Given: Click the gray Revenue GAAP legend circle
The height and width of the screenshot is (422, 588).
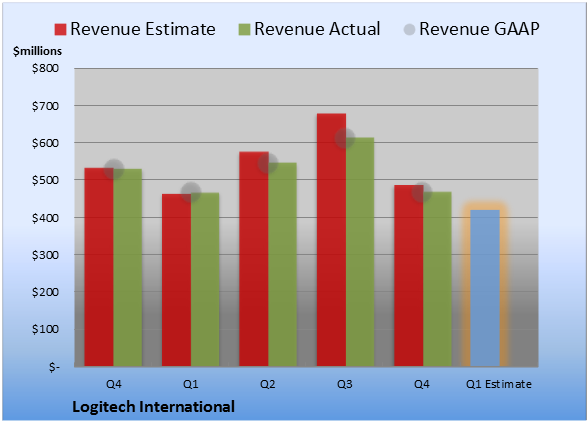Looking at the screenshot, I should click(x=410, y=29).
